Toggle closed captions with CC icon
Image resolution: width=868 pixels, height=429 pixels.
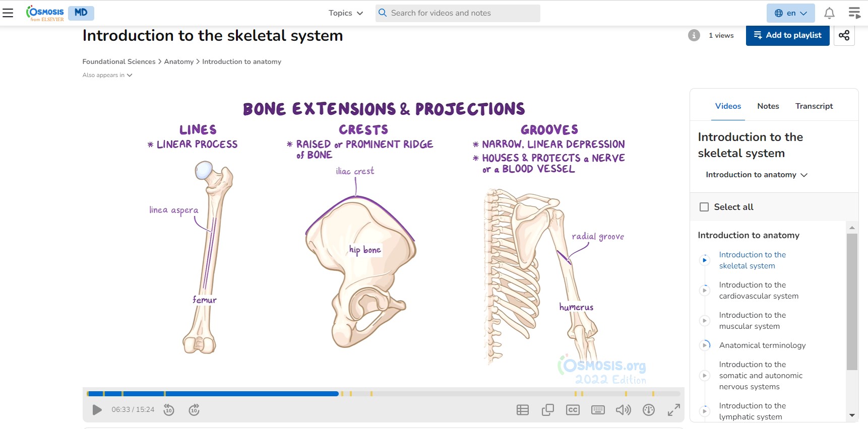tap(573, 410)
